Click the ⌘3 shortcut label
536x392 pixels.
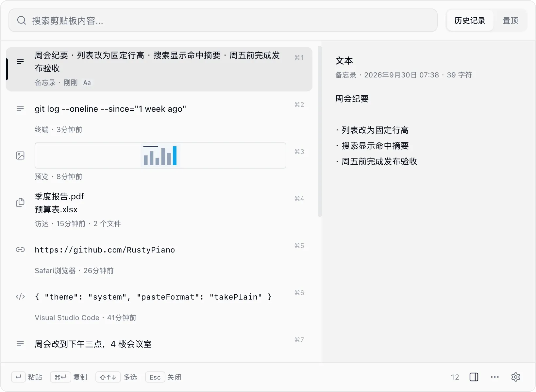click(x=299, y=152)
